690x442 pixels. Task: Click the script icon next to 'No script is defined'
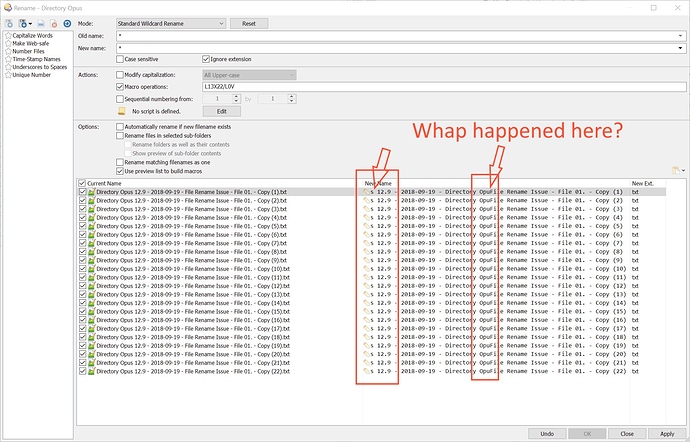click(121, 111)
